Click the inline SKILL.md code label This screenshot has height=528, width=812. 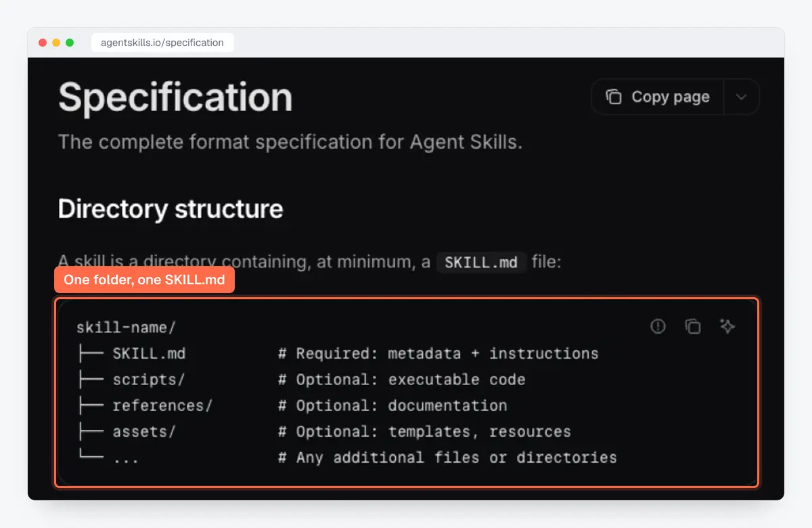tap(481, 262)
